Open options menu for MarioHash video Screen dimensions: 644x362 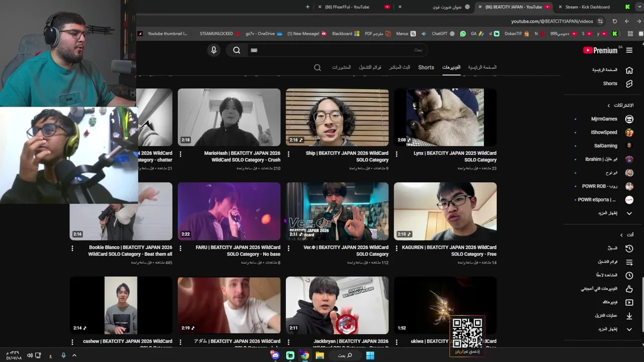(x=180, y=154)
